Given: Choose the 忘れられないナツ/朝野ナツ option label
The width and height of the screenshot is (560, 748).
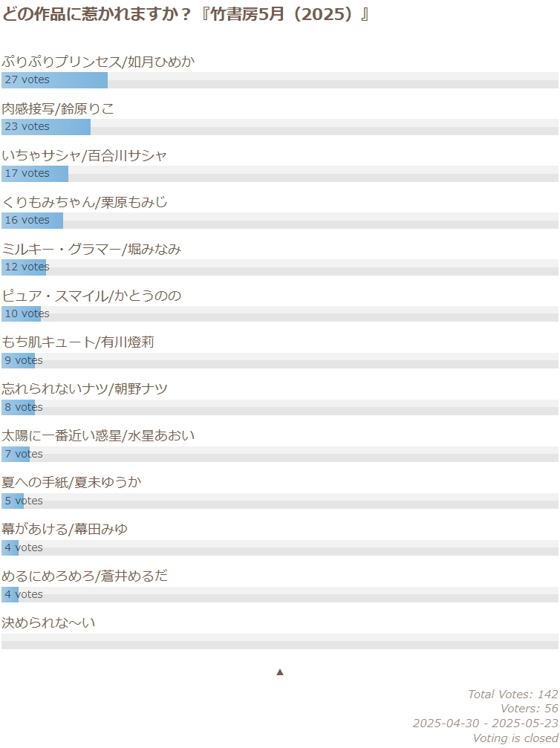Looking at the screenshot, I should coord(85,389).
